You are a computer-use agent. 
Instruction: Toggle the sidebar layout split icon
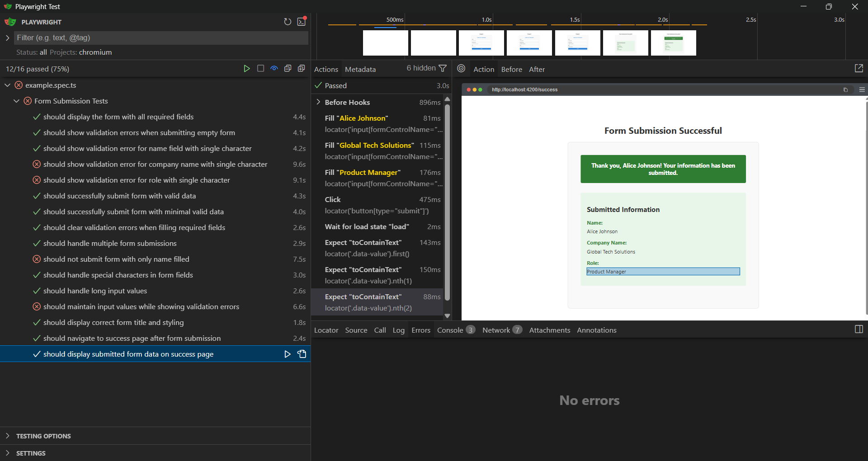[x=859, y=329]
